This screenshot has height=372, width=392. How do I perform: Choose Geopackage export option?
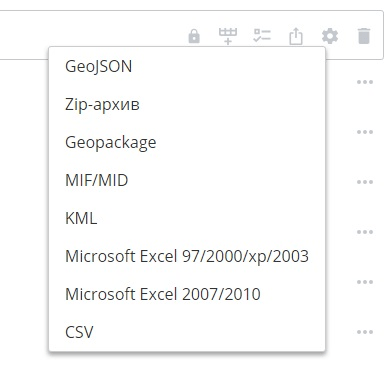pos(187,142)
